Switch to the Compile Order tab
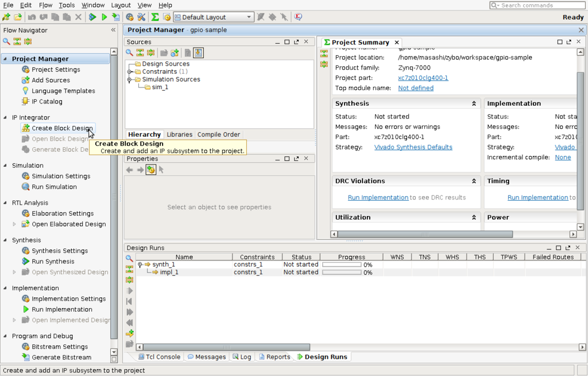The width and height of the screenshot is (588, 376). pyautogui.click(x=219, y=135)
